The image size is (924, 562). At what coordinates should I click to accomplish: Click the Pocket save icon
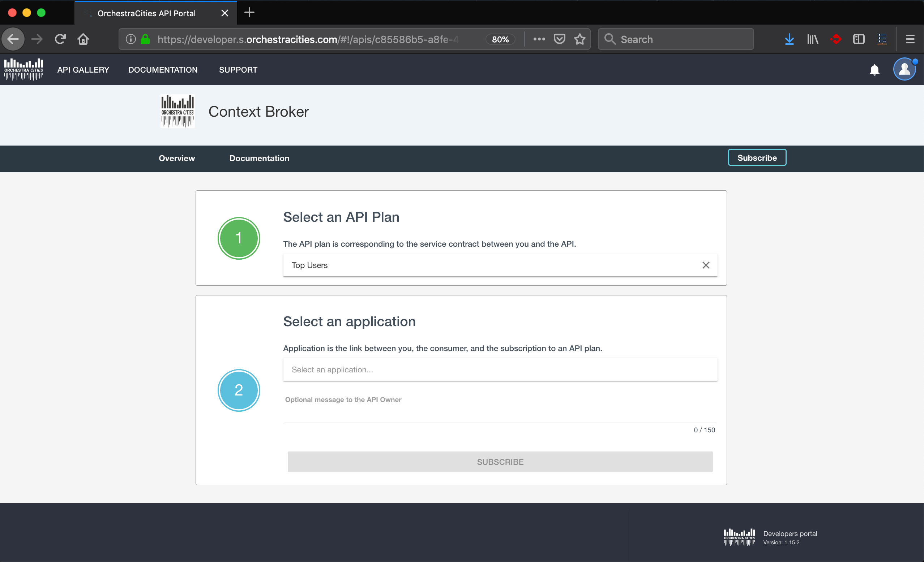(x=559, y=39)
